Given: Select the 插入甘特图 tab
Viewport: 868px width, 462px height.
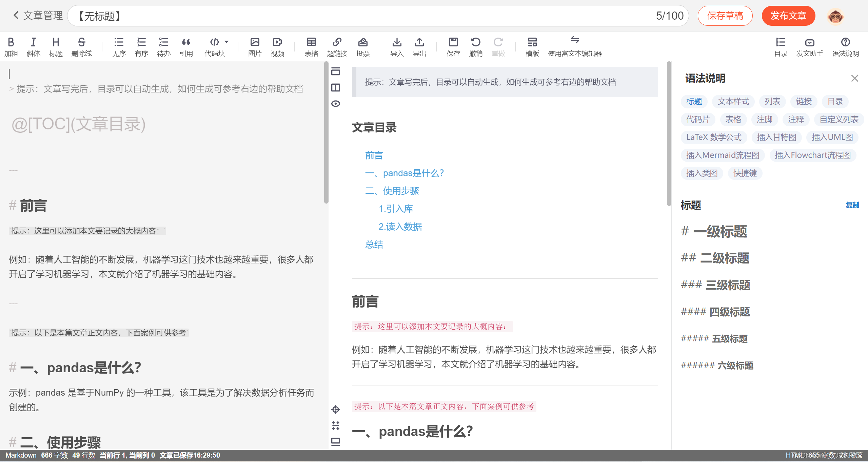Looking at the screenshot, I should point(776,137).
